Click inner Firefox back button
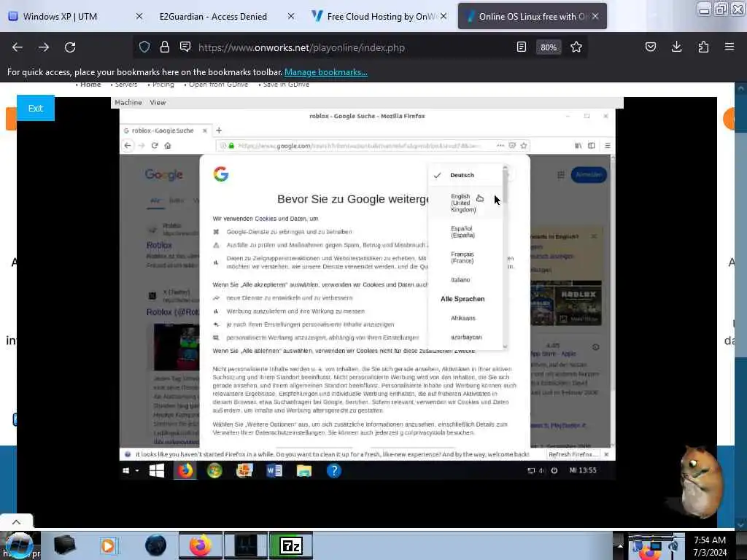The image size is (747, 560). click(x=128, y=146)
